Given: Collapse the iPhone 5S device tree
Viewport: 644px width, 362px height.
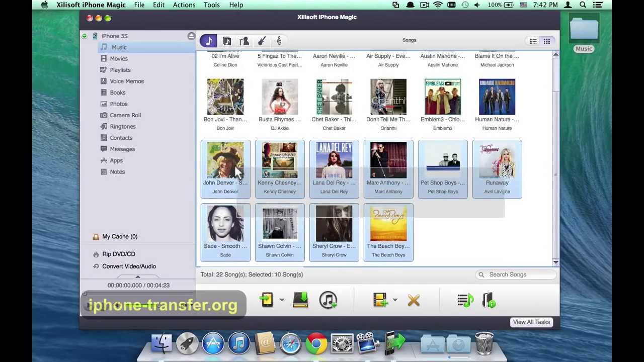Looking at the screenshot, I should tap(85, 36).
